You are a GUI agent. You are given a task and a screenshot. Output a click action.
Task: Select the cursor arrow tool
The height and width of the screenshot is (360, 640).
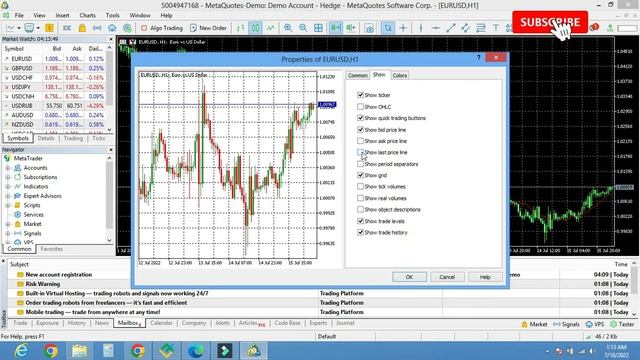coord(388,28)
